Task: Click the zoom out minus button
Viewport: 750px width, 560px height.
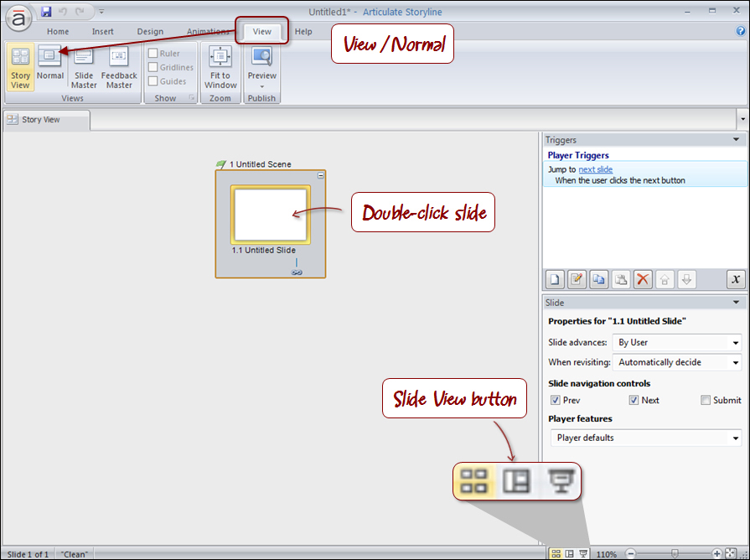Action: pyautogui.click(x=631, y=554)
